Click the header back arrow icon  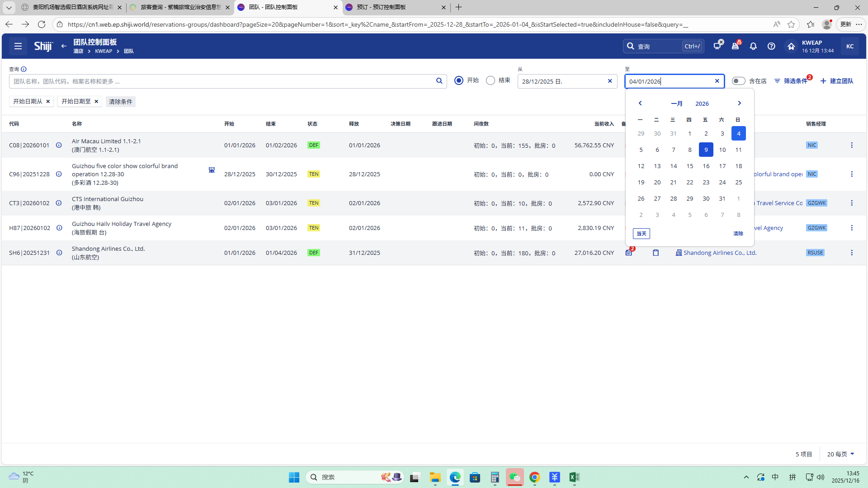[64, 46]
